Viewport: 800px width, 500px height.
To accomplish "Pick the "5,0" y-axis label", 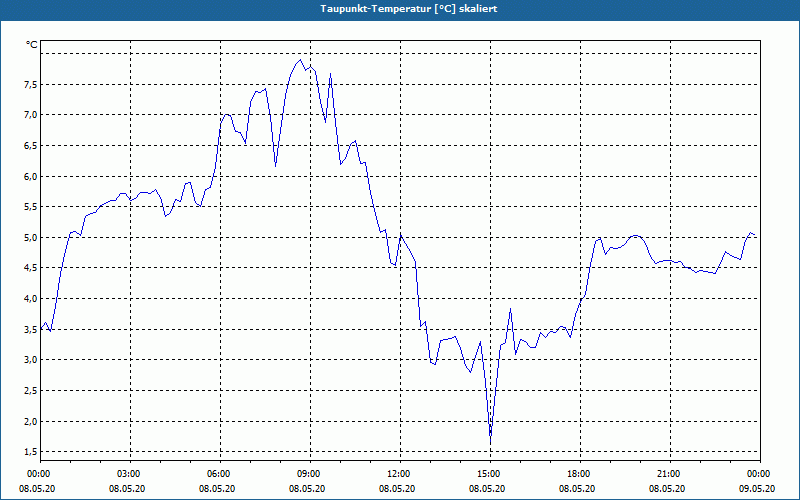I will (x=31, y=238).
